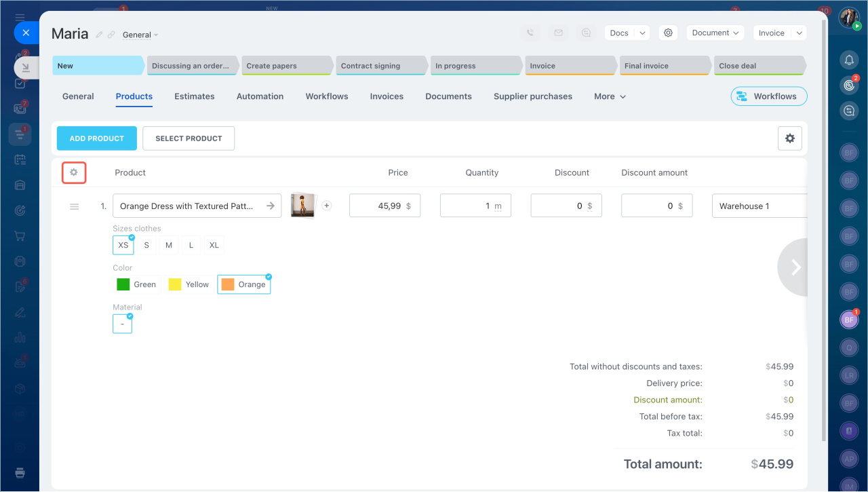This screenshot has width=868, height=492.
Task: Open the Supplier purchases tab
Action: click(532, 96)
